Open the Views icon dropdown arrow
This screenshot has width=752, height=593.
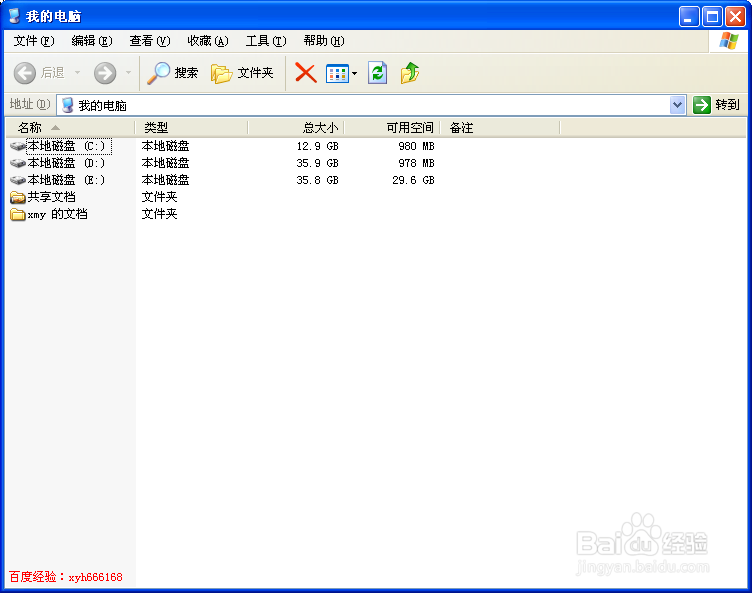coord(354,74)
